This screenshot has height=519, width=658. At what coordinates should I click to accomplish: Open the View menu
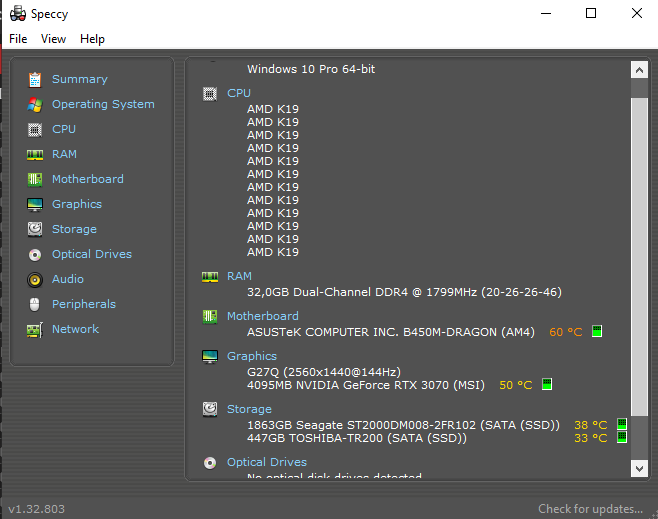click(x=53, y=39)
